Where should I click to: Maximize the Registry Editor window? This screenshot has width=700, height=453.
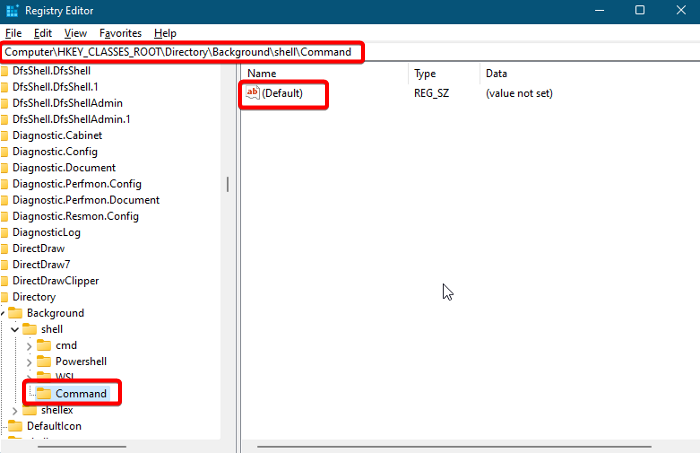(x=640, y=11)
